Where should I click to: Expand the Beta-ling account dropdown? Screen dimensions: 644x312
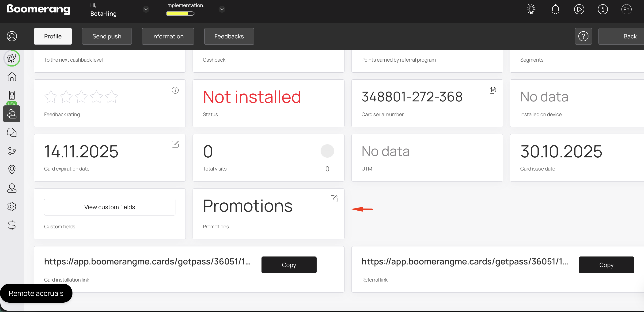(x=146, y=9)
